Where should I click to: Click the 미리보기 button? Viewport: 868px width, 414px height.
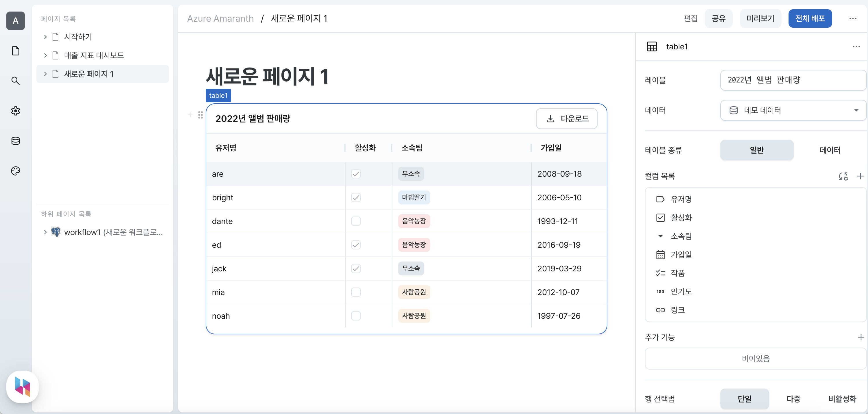760,18
